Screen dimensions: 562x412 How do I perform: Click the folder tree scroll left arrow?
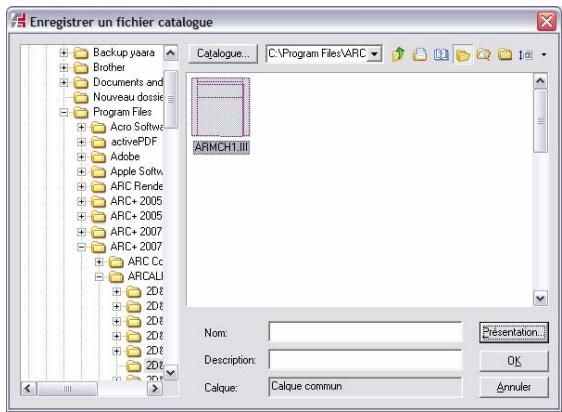pos(28,389)
